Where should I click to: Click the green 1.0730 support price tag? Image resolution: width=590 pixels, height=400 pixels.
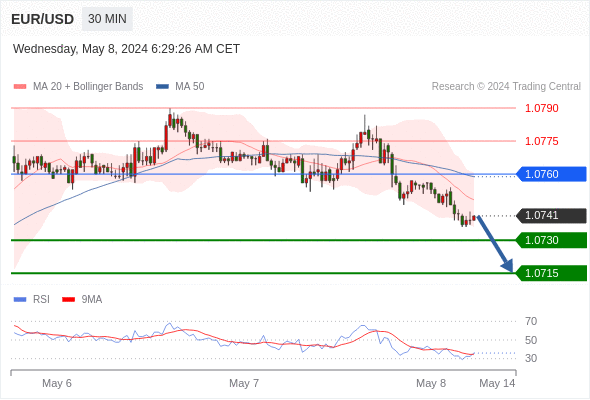coord(552,240)
